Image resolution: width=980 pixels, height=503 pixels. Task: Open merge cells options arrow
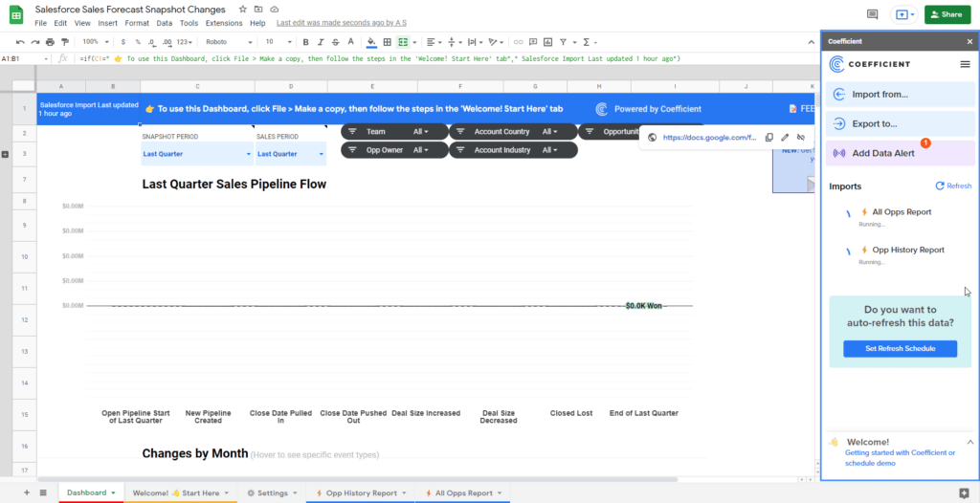point(414,42)
